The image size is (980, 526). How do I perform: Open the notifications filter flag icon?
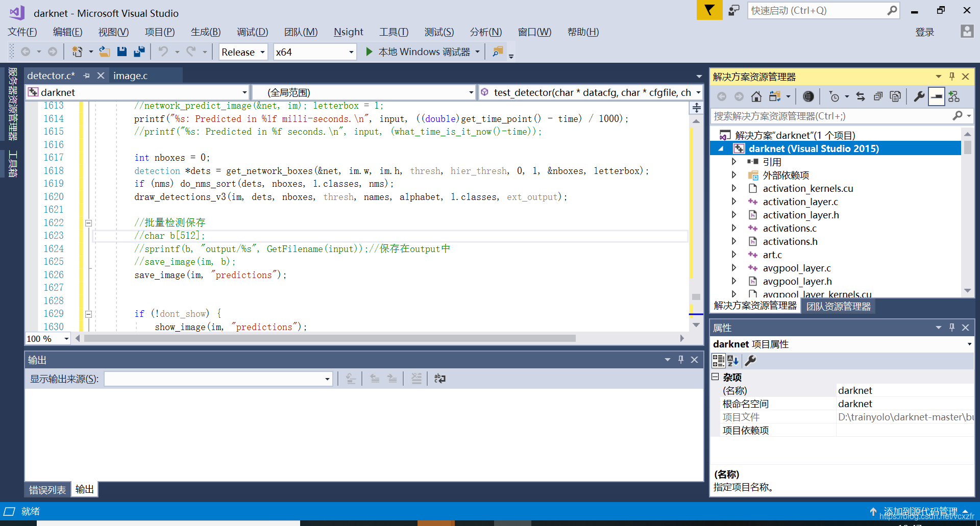click(x=709, y=10)
